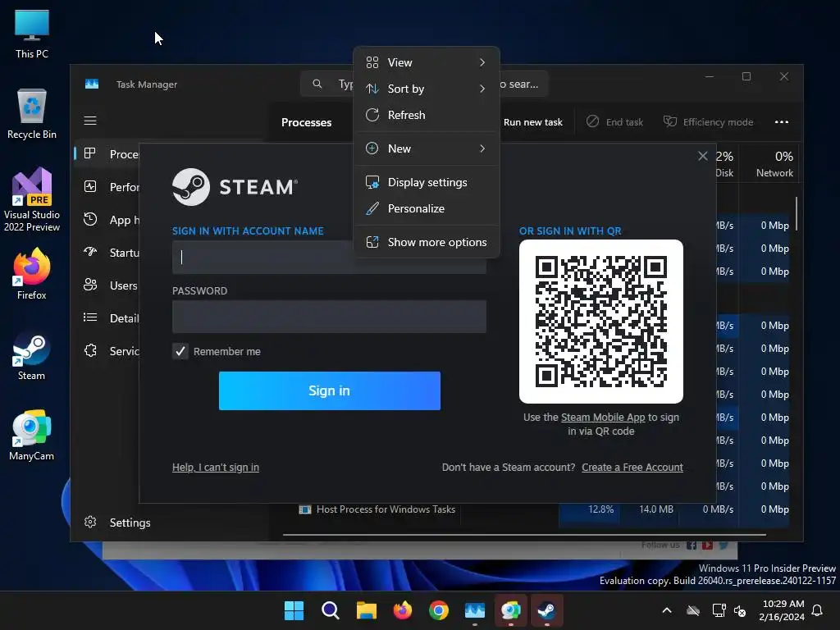
Task: Click the Steam Sign in button
Action: [330, 391]
